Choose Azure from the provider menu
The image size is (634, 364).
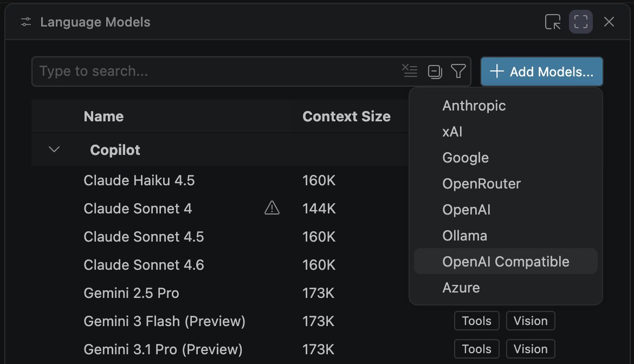[x=506, y=288]
